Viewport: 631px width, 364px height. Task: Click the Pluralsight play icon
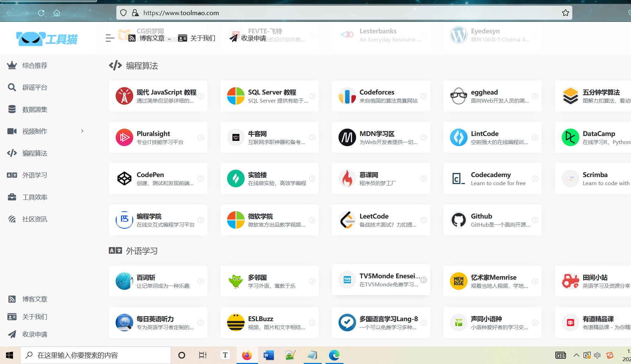124,137
